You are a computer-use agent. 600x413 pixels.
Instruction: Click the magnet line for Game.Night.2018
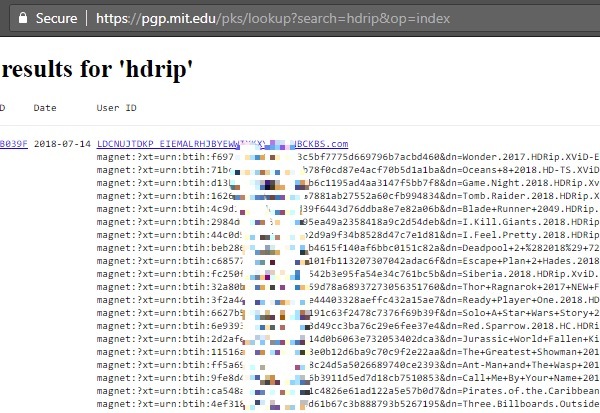point(348,183)
